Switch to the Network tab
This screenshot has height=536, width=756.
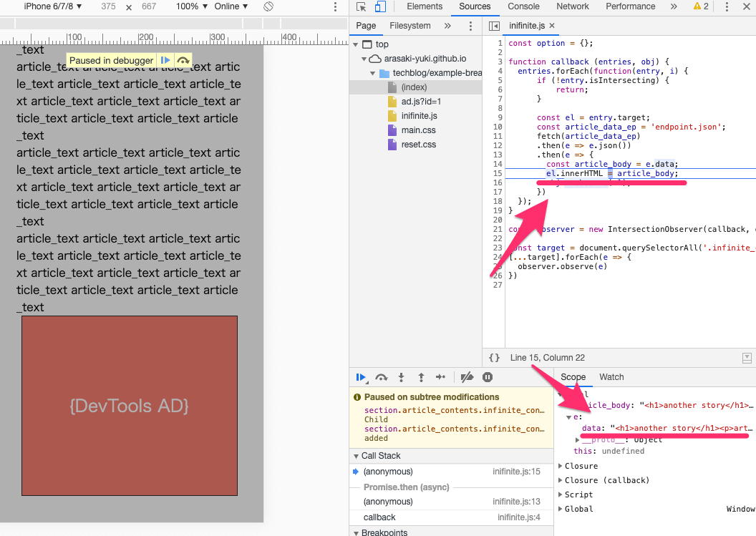(x=573, y=6)
